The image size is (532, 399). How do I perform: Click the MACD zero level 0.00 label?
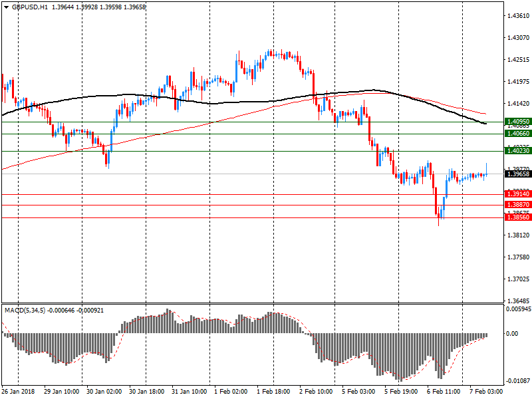[x=513, y=334]
